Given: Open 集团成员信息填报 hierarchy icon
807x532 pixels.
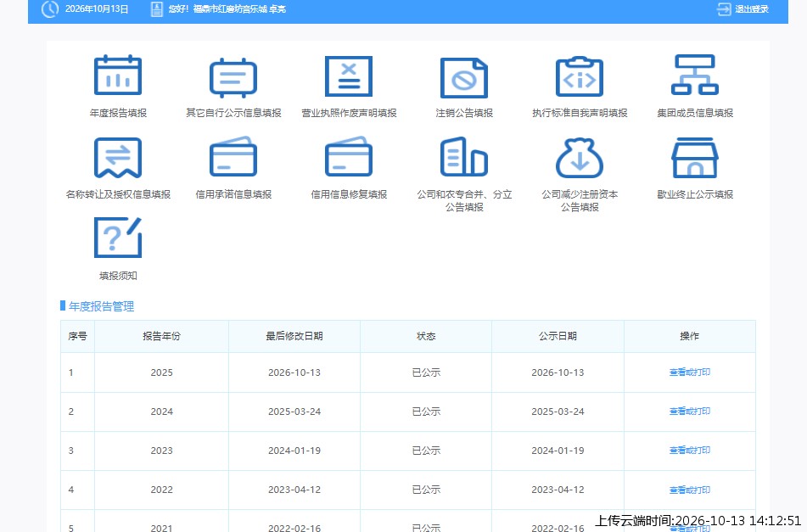Looking at the screenshot, I should (x=695, y=75).
